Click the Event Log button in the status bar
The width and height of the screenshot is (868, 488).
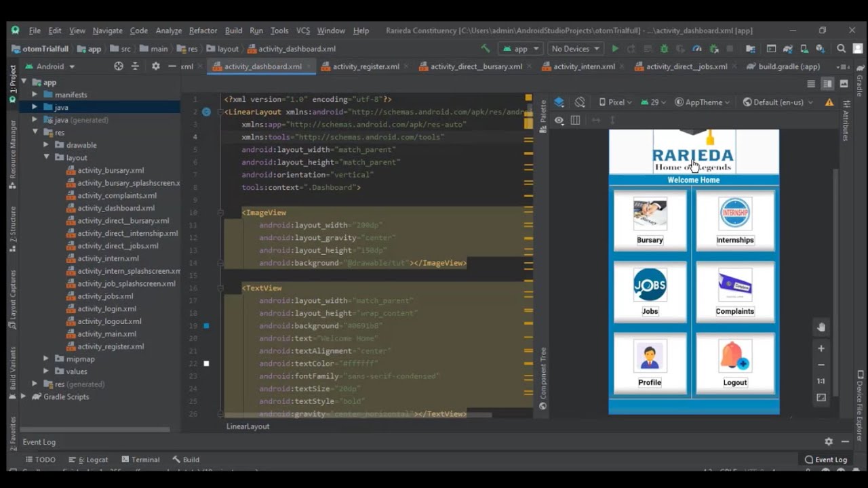[826, 460]
